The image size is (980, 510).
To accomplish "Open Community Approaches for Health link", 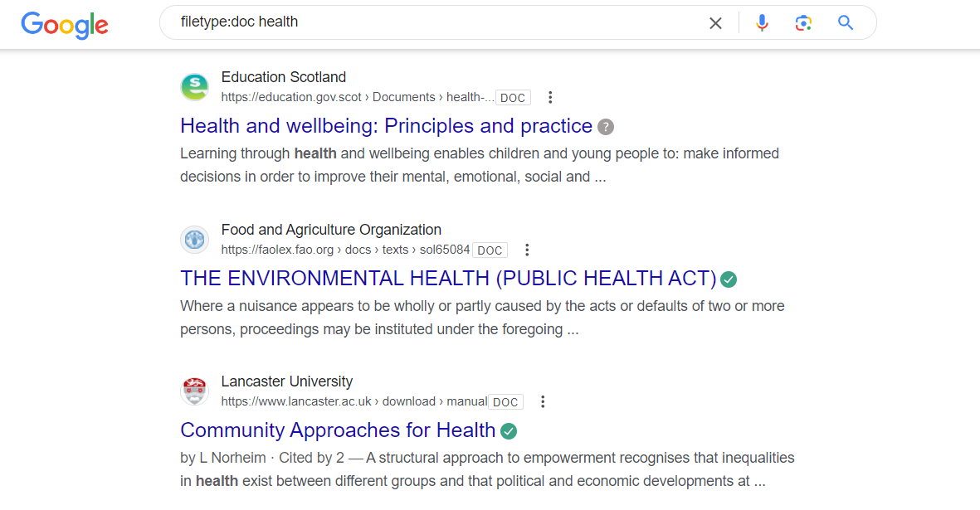I will tap(338, 430).
